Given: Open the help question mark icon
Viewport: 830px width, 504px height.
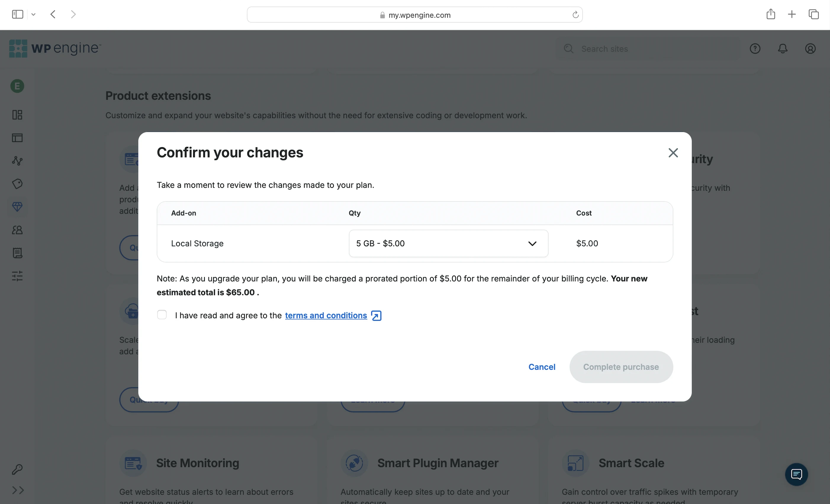Looking at the screenshot, I should (755, 49).
